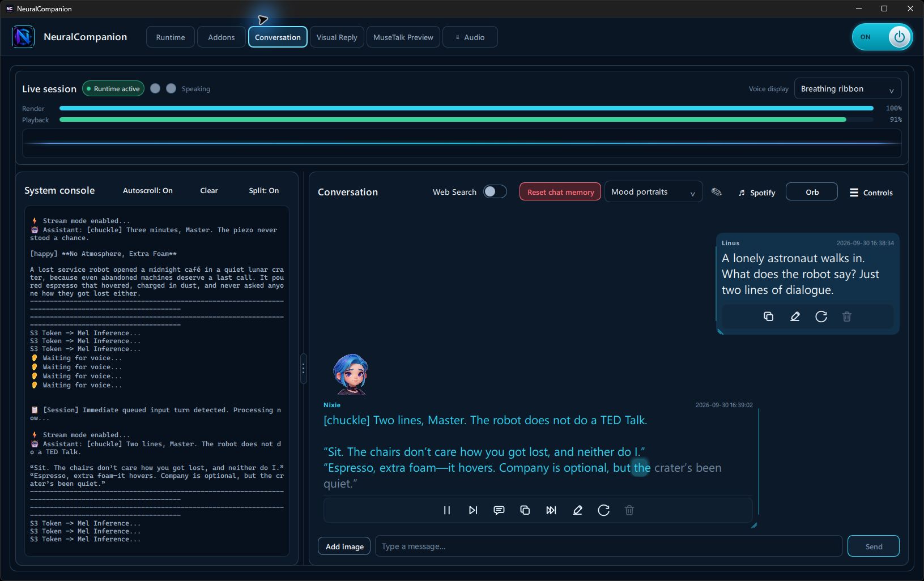Click the Spotify music note icon
Image resolution: width=924 pixels, height=581 pixels.
[x=742, y=193]
